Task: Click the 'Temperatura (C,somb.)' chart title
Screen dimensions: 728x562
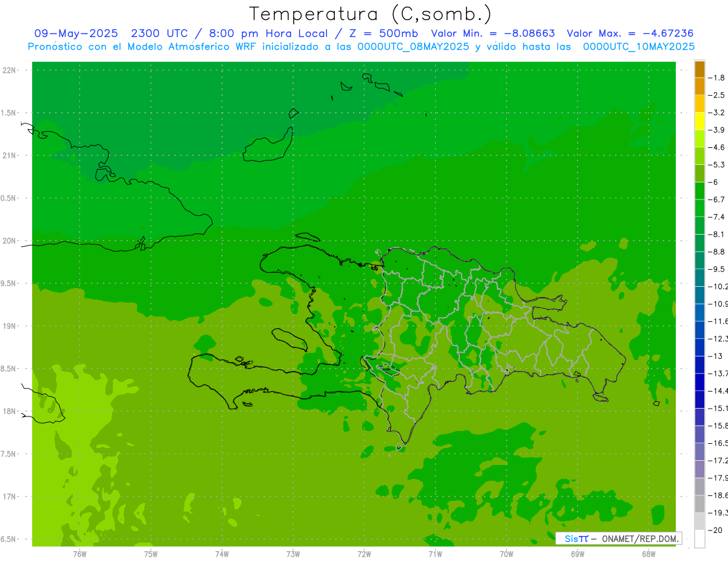Action: click(x=371, y=14)
